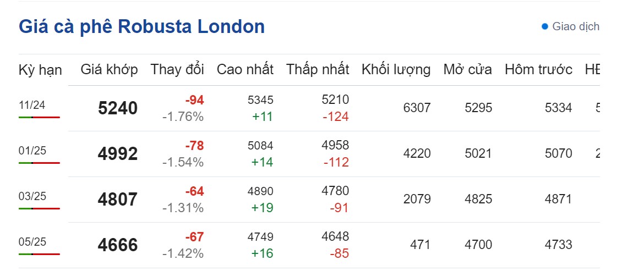
Task: Click the green-red range bar under 01/25
Action: (39, 163)
